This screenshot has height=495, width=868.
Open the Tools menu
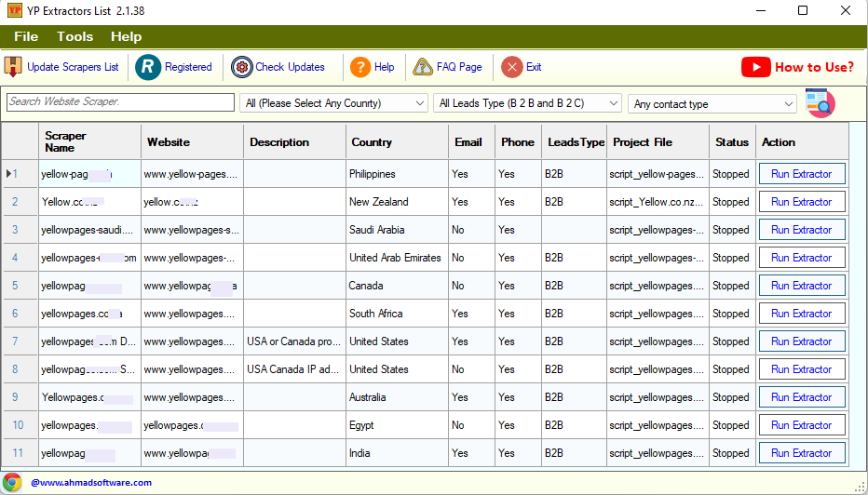pos(75,36)
